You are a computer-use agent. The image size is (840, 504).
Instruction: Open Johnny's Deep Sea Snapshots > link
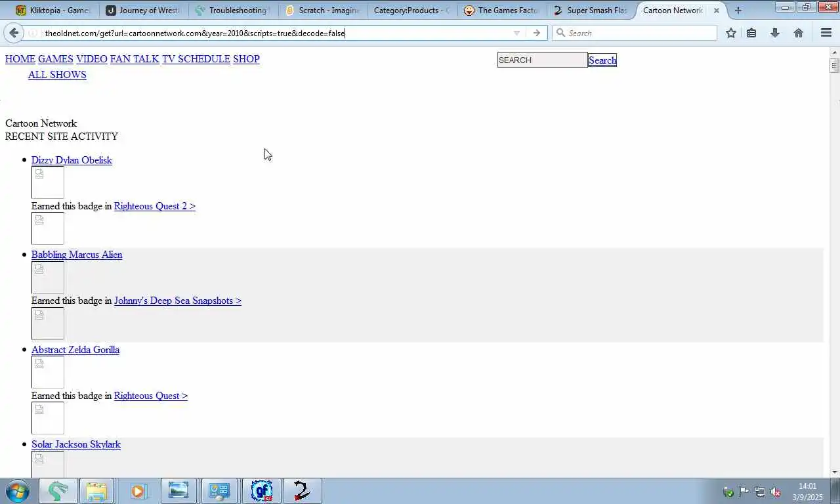(x=178, y=301)
